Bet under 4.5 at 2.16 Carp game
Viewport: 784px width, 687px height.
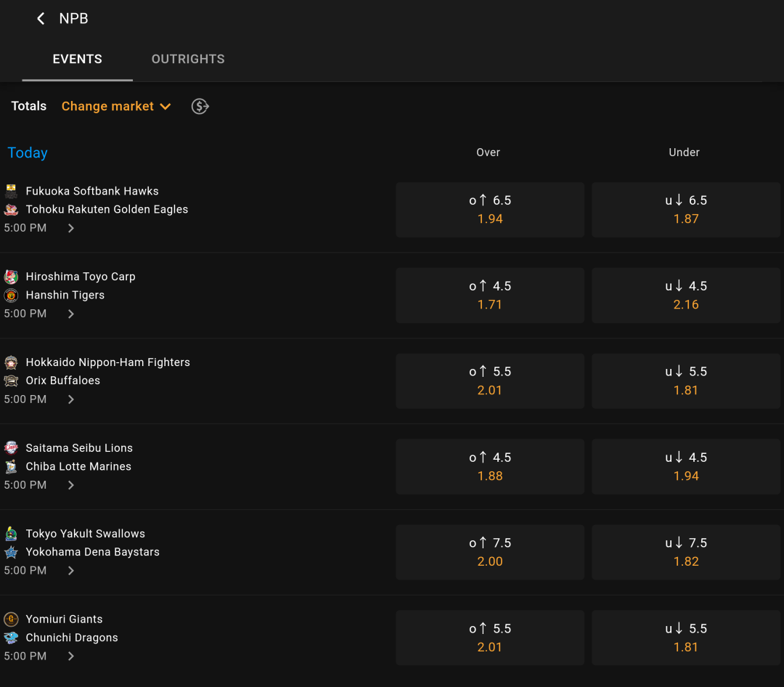[686, 296]
